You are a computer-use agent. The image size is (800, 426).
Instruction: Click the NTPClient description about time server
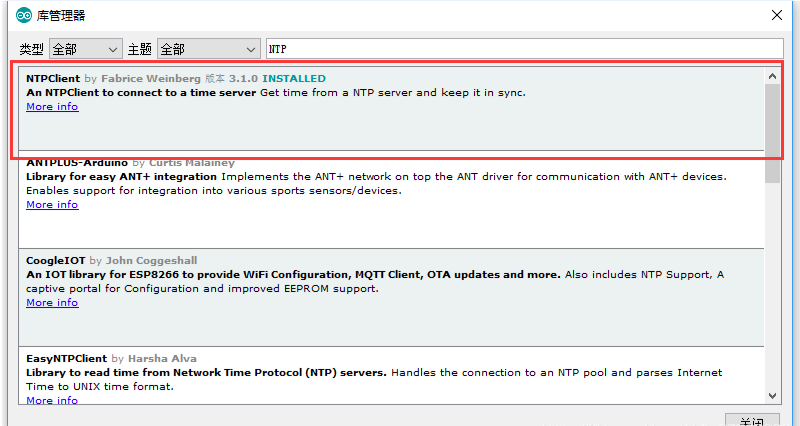(x=276, y=93)
